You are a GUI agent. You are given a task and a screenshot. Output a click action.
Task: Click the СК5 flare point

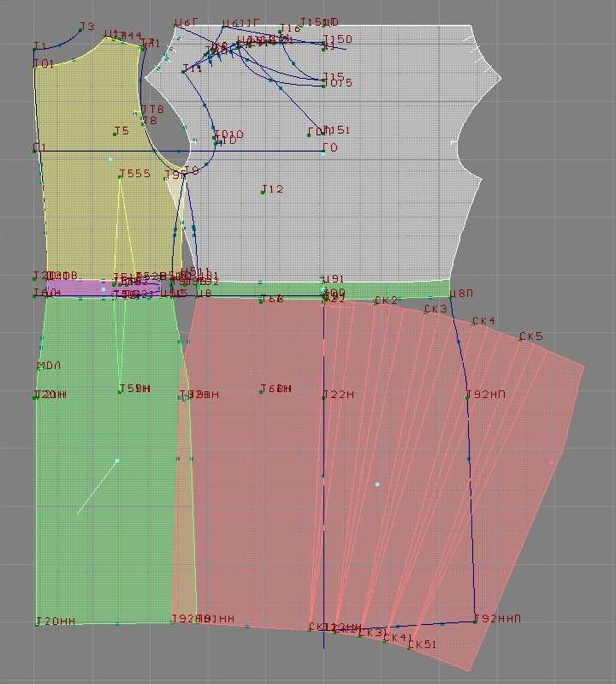[x=521, y=339]
